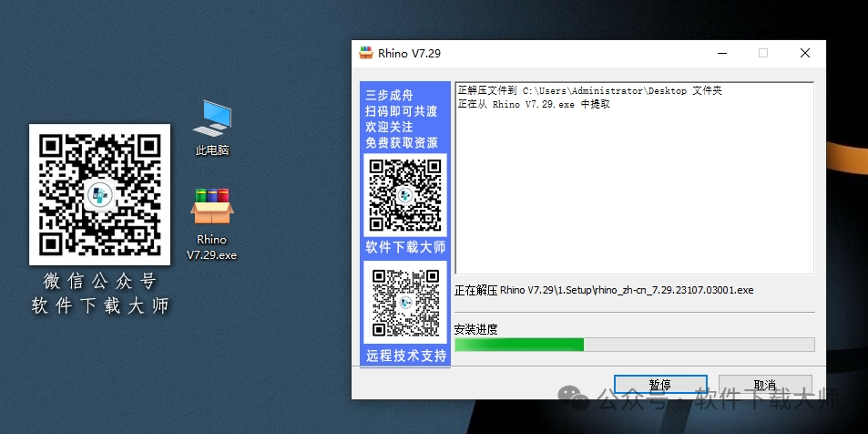Click the 微信公众号 caption under the desktop QR code
The image size is (868, 434).
click(x=100, y=282)
